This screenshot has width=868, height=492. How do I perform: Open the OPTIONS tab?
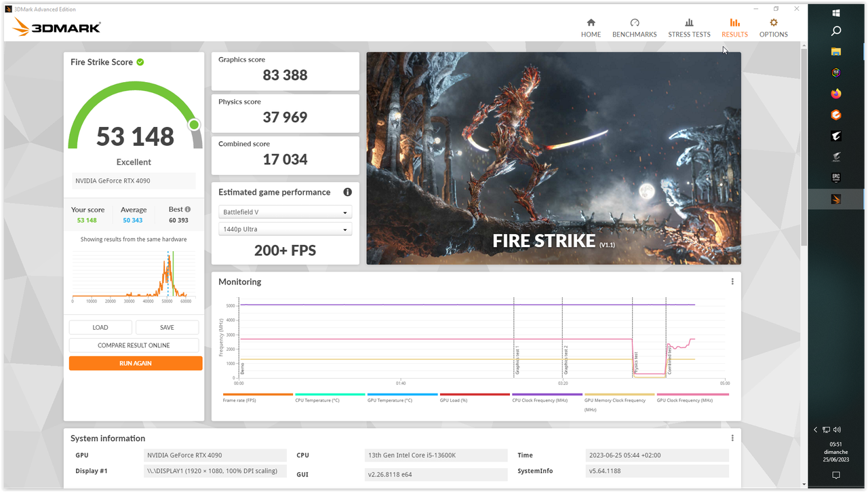pos(774,28)
